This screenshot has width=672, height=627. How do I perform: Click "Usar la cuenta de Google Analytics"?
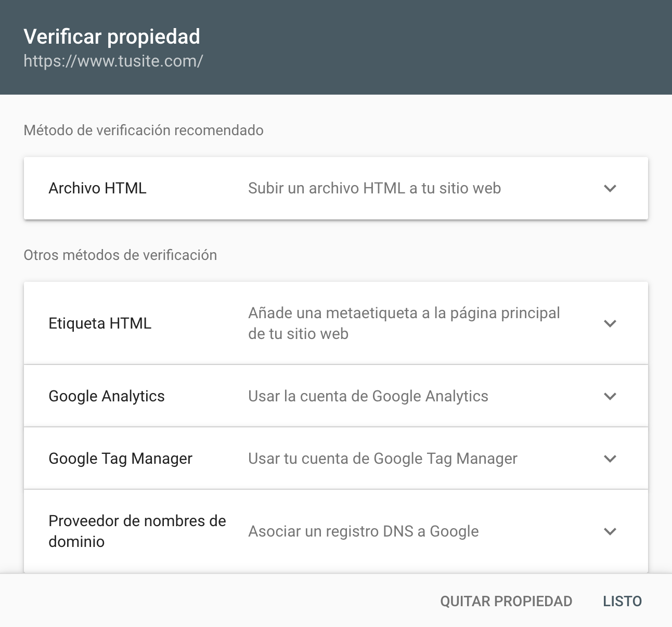[x=368, y=396]
